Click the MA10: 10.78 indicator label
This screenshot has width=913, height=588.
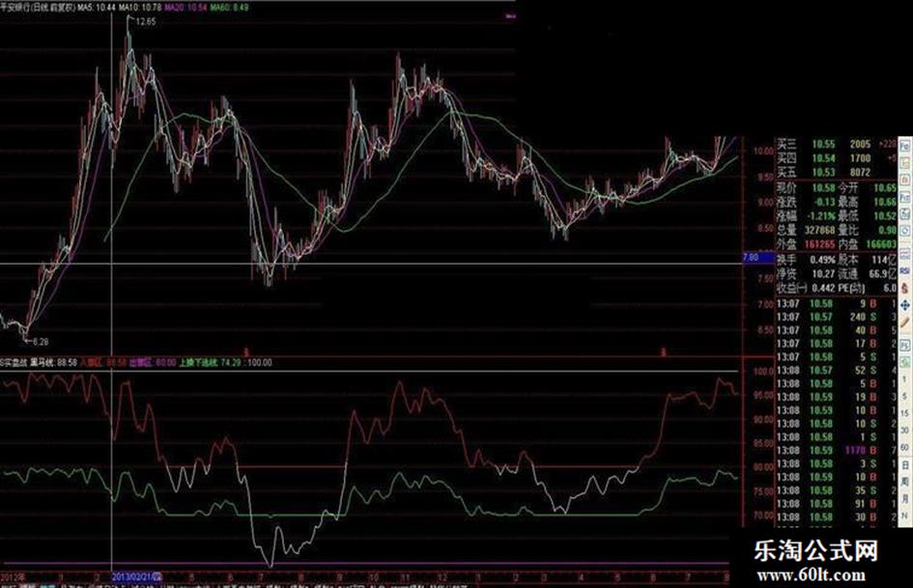pyautogui.click(x=140, y=8)
